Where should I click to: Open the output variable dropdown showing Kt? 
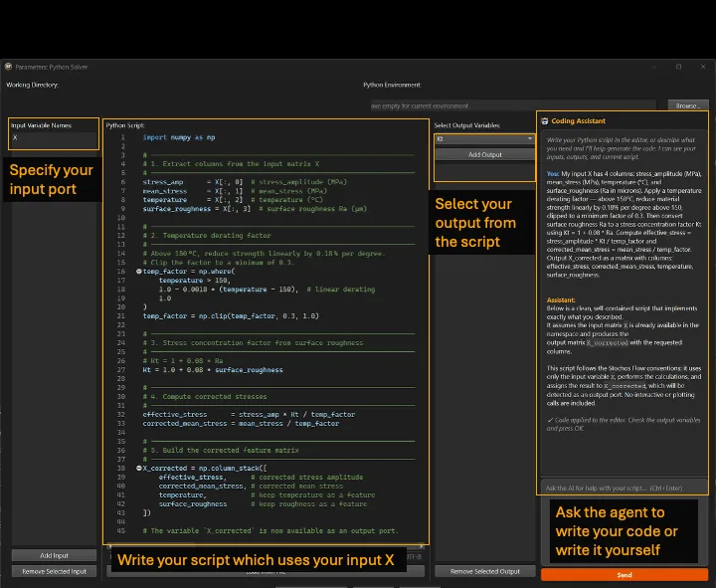click(x=484, y=139)
